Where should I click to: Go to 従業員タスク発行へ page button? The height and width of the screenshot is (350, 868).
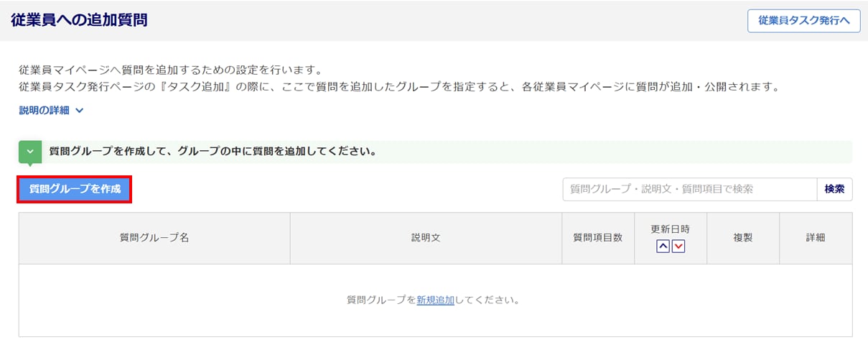[803, 21]
